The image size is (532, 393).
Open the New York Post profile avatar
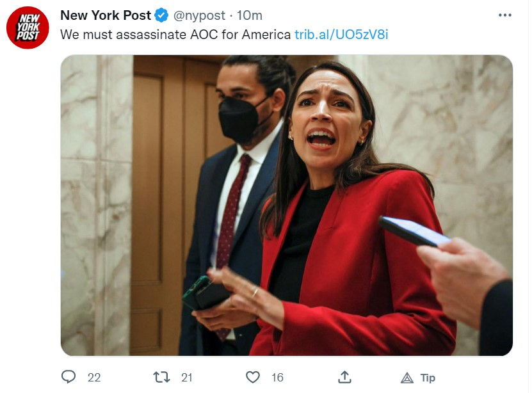28,28
